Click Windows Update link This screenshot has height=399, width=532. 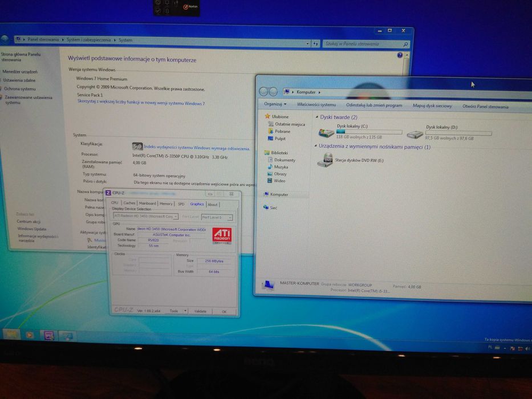click(x=31, y=229)
